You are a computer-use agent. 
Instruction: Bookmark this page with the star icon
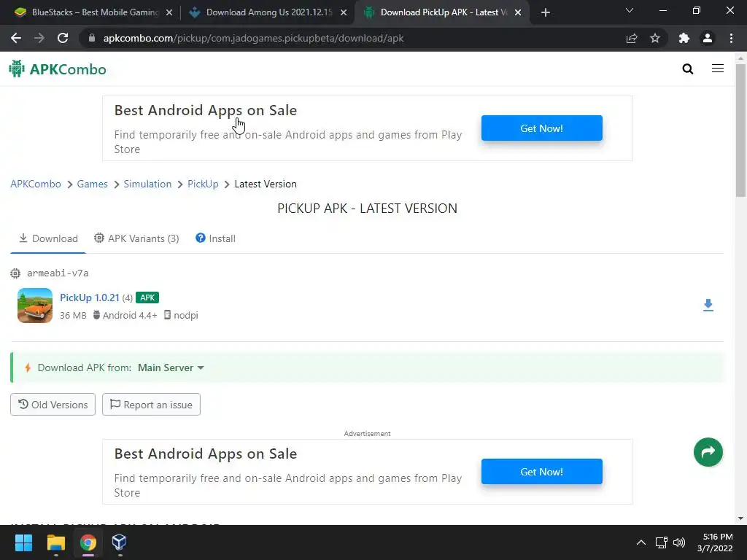click(655, 38)
